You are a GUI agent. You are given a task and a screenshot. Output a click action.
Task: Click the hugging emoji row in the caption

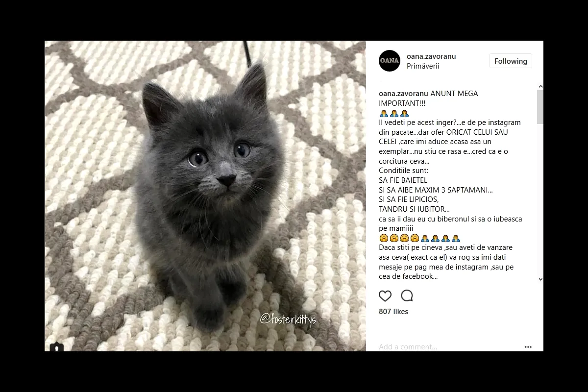tap(420, 239)
